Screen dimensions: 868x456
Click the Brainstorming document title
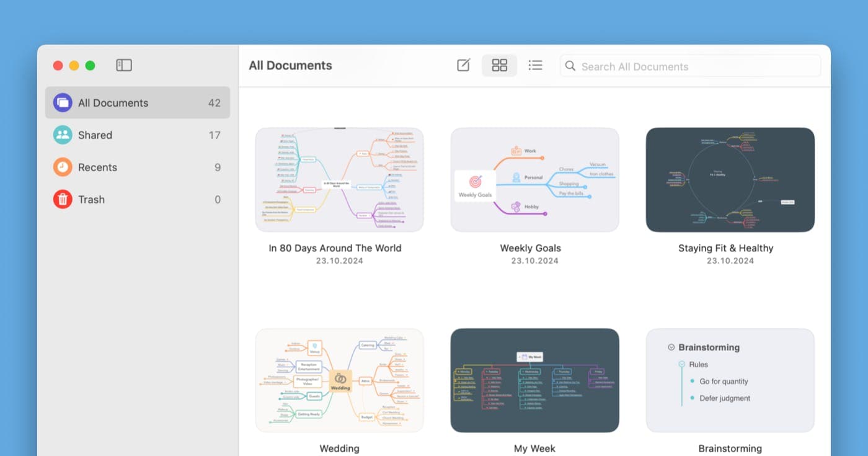point(730,448)
